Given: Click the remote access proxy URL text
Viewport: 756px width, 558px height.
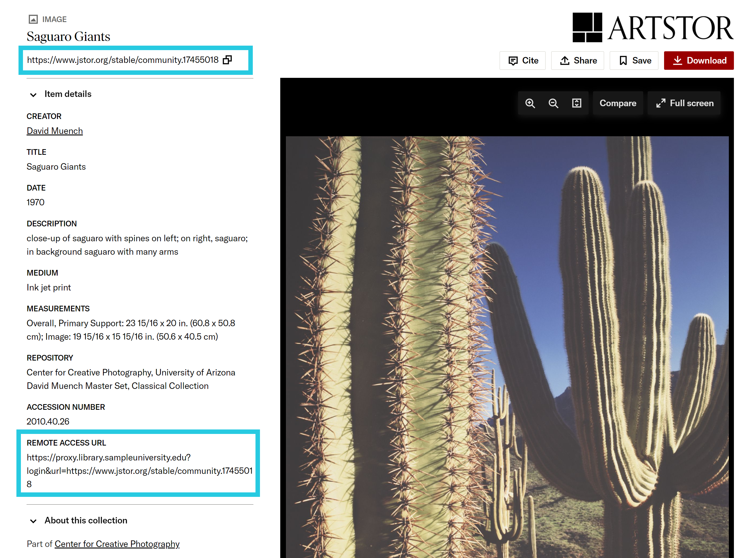Looking at the screenshot, I should pos(140,471).
